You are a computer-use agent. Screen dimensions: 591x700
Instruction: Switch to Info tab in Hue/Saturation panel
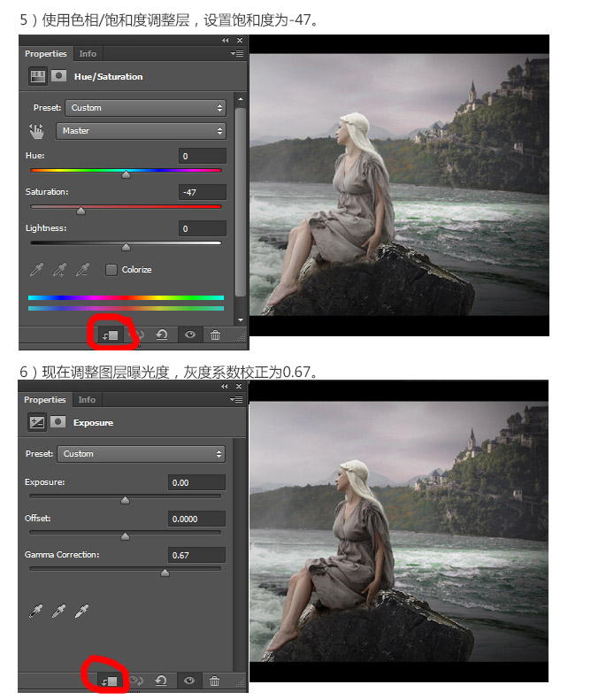pos(88,54)
